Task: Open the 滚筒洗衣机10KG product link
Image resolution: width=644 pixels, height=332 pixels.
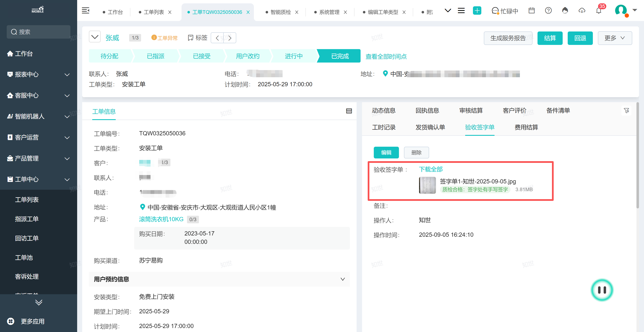Action: coord(161,220)
